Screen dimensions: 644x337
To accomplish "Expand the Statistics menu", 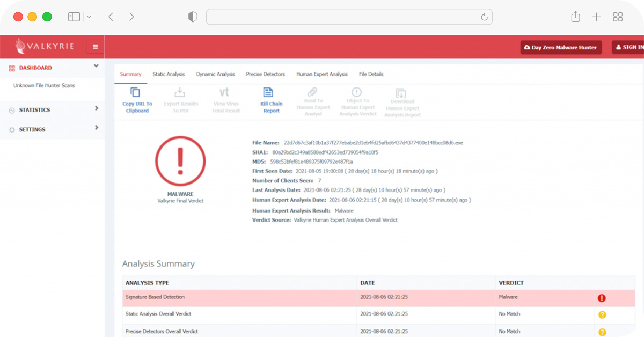I will click(97, 108).
